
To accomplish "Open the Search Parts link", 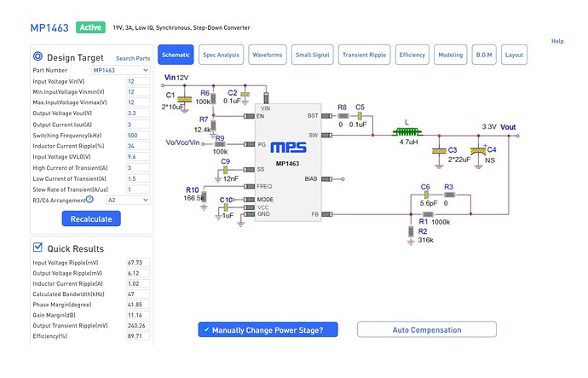I will point(133,59).
